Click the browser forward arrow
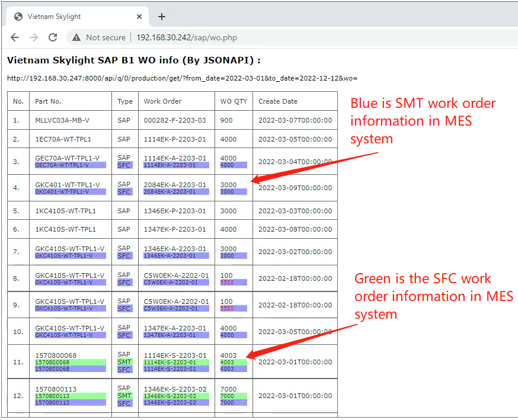The image size is (518, 420). 34,37
